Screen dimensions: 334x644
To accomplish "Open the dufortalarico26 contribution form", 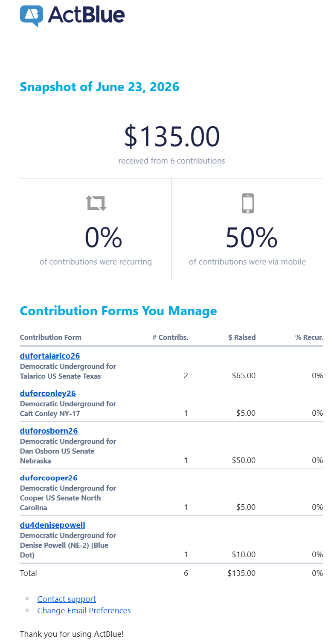I will click(50, 356).
